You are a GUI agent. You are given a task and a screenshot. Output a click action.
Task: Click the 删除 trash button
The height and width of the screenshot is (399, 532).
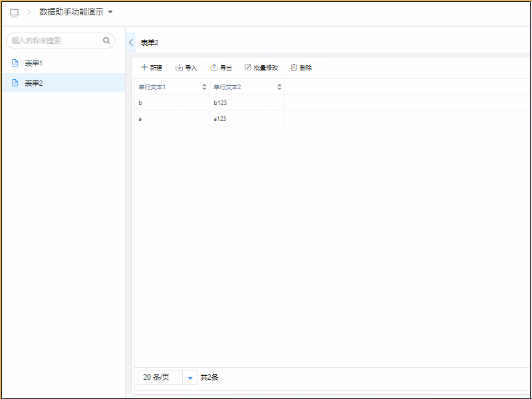tap(301, 68)
